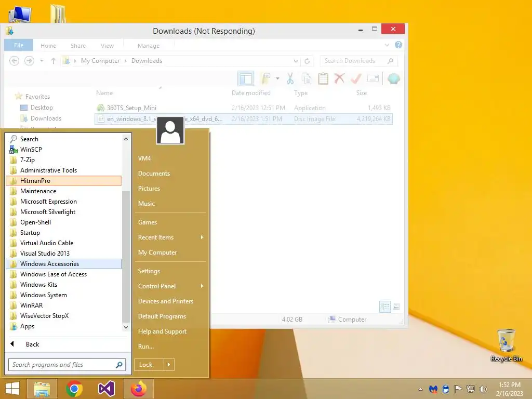The height and width of the screenshot is (399, 532).
Task: Open recent locations dropdown arrow
Action: [x=42, y=61]
